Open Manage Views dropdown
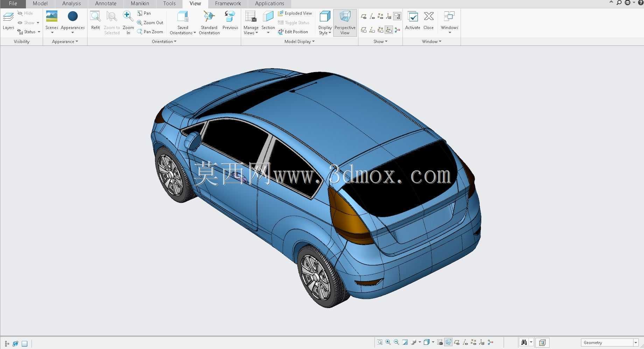 coord(251,22)
